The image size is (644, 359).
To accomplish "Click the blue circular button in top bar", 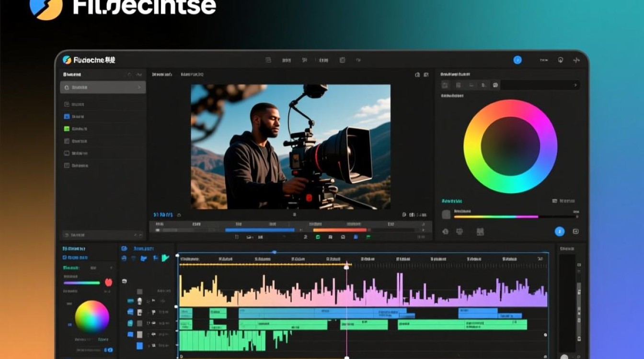I will (x=517, y=60).
